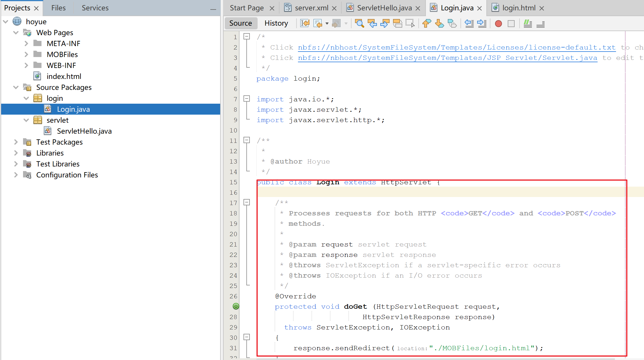Viewport: 644px width, 360px height.
Task: Click the ServletHello.java file icon in tree
Action: coord(48,131)
